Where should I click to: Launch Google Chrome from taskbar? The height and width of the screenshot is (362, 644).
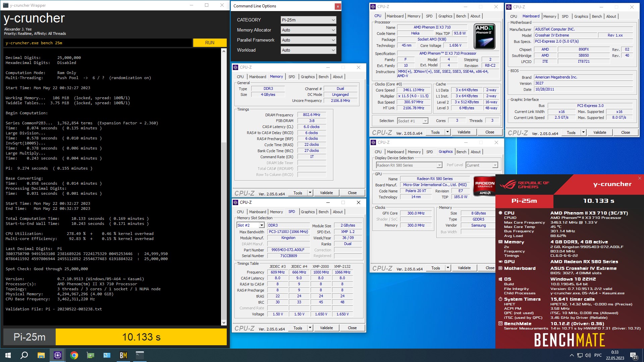74,355
